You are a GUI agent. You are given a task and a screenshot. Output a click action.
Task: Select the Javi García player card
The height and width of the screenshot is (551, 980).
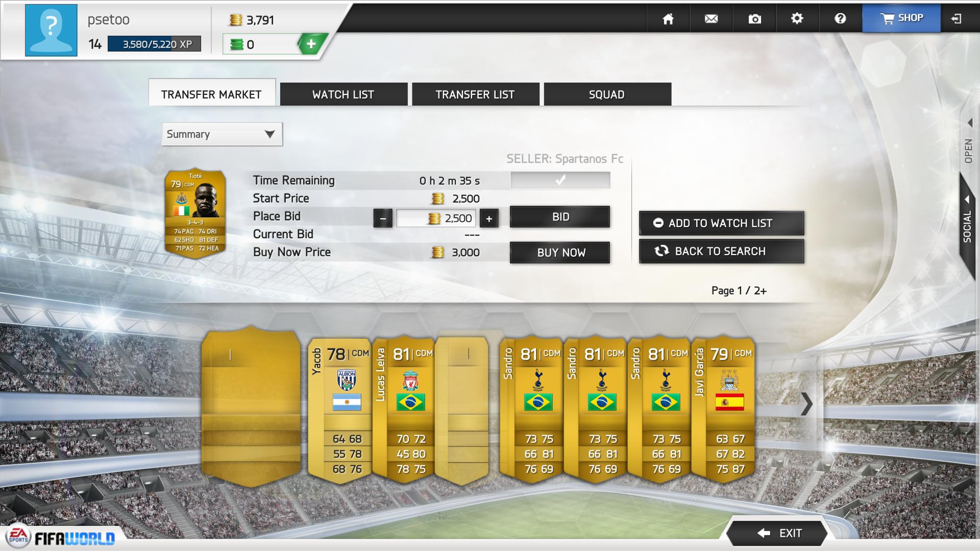[723, 408]
